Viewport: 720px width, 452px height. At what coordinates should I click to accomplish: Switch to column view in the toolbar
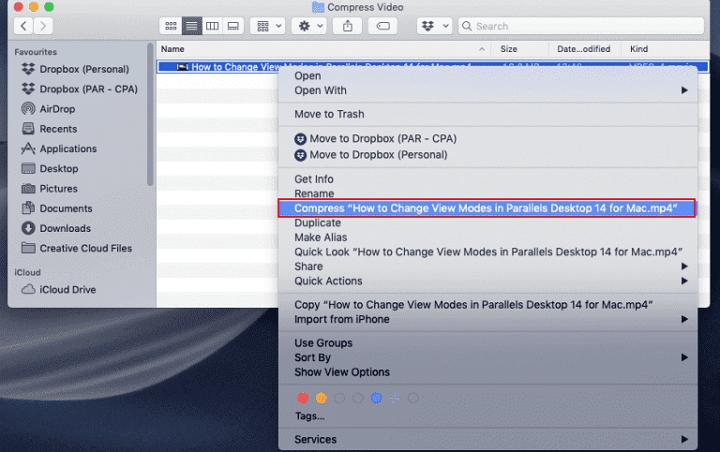click(x=212, y=26)
